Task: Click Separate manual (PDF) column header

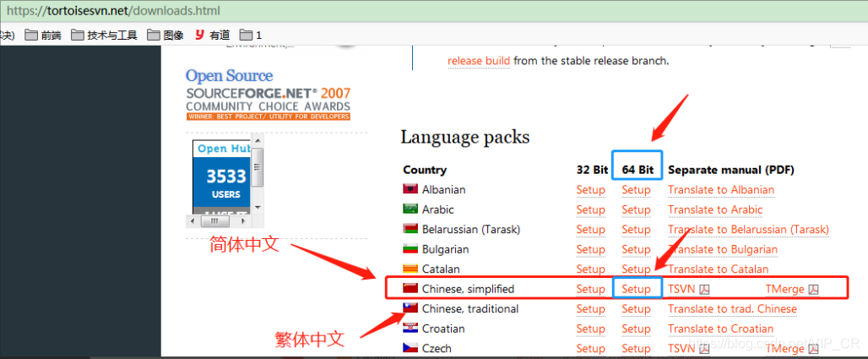Action: [x=731, y=170]
